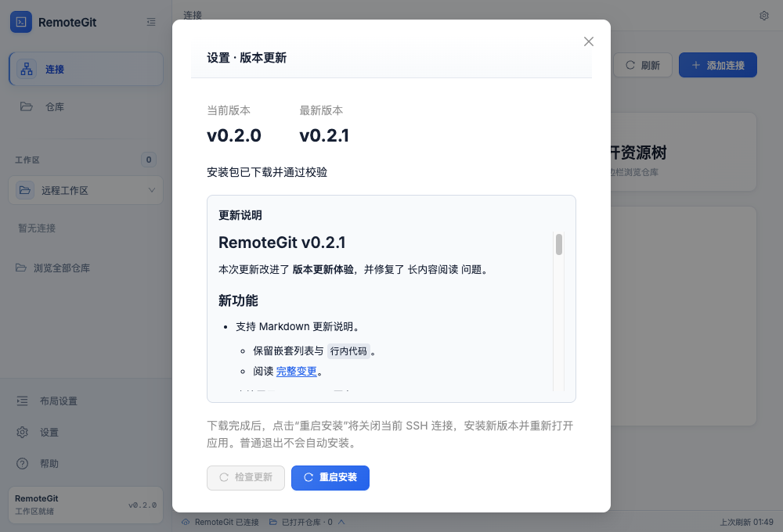Click the 已打开仓库 folder icon
This screenshot has height=532, width=783.
pyautogui.click(x=272, y=522)
